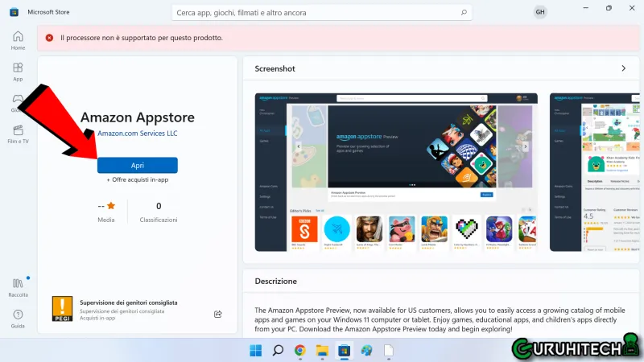Open the first Amazon Appstore screenshot thumbnail
The height and width of the screenshot is (362, 644).
tap(394, 172)
